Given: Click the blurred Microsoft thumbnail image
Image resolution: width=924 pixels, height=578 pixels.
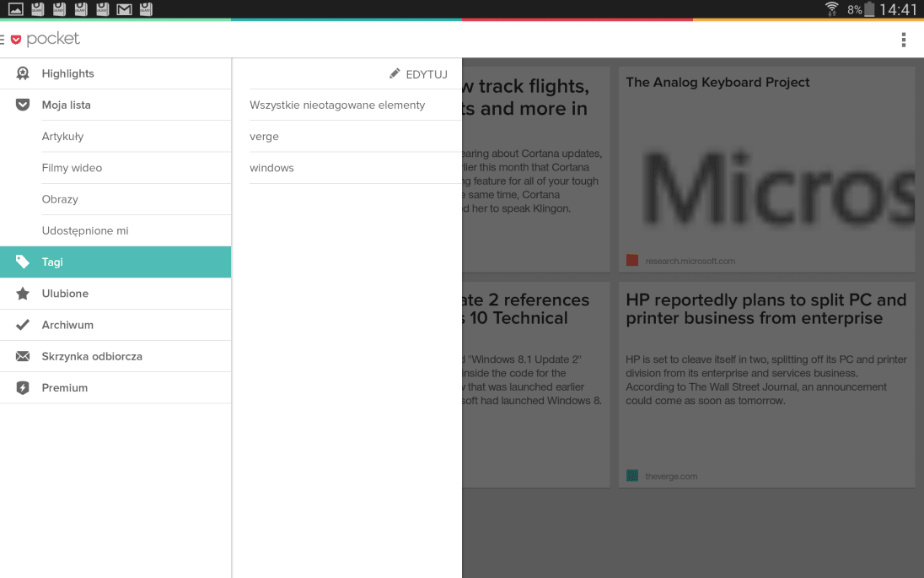Looking at the screenshot, I should coord(779,189).
